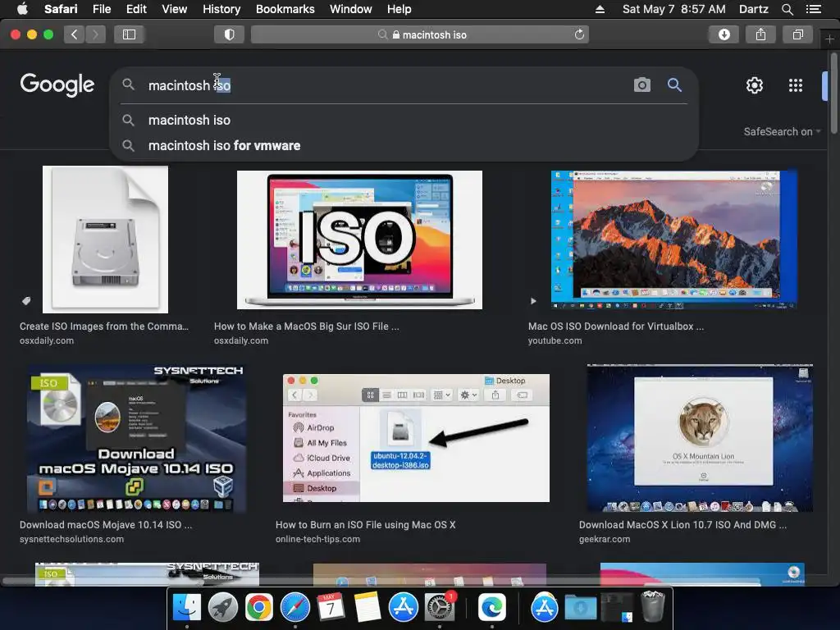The image size is (840, 630).
Task: Click the youtube.com source text
Action: (555, 340)
